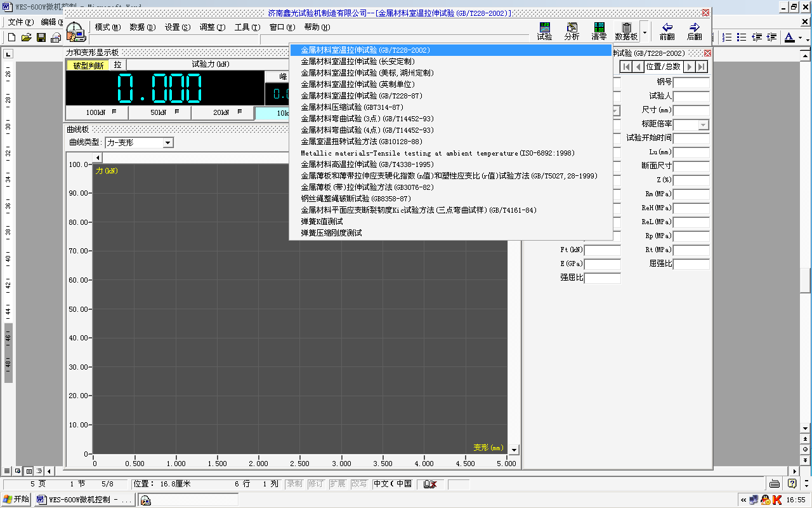Click Word bulleted list icon
This screenshot has height=508, width=812.
click(742, 37)
